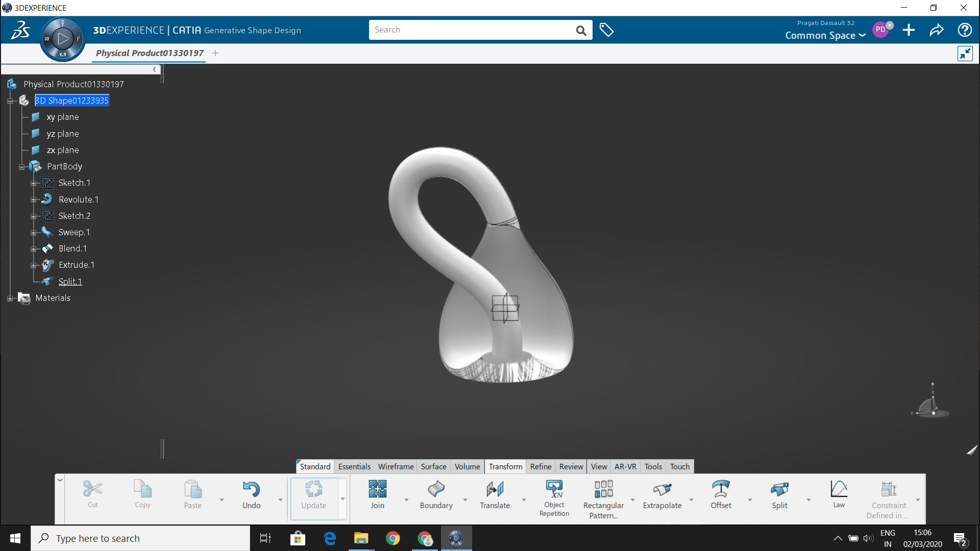Collapse the tree panel with arrow
The height and width of the screenshot is (551, 980).
pyautogui.click(x=154, y=69)
